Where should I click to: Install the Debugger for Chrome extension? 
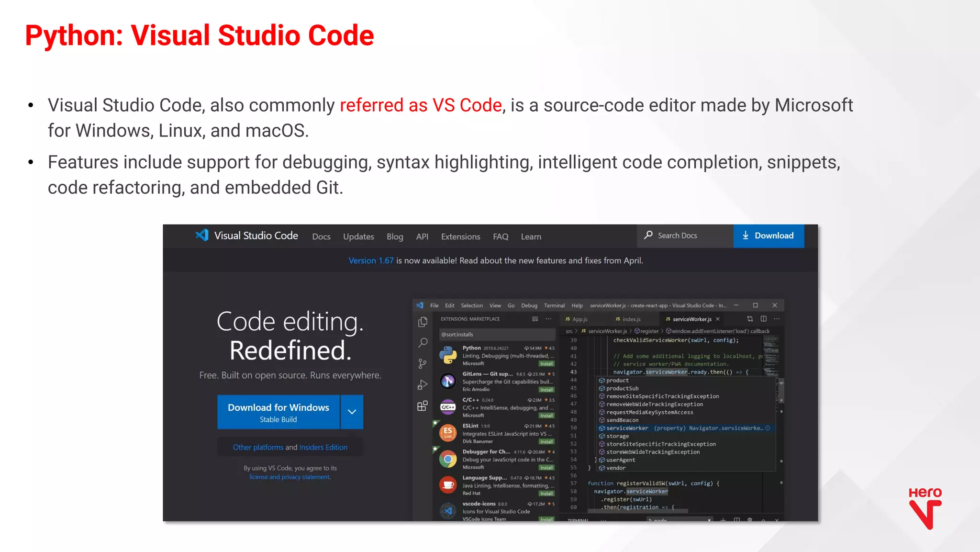tap(546, 468)
